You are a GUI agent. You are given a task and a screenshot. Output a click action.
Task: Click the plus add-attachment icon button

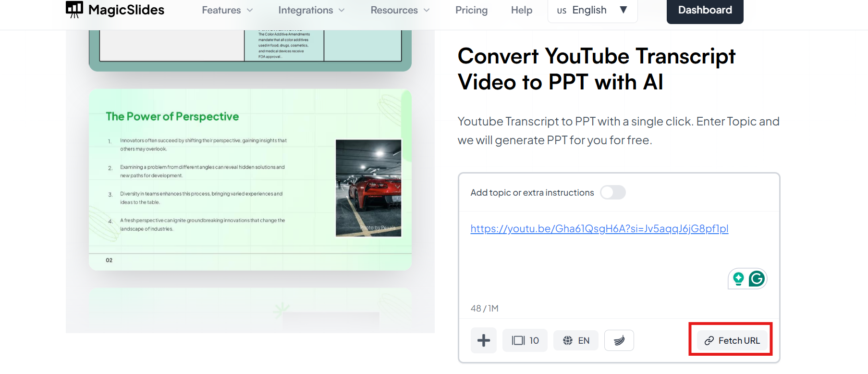[x=484, y=340]
